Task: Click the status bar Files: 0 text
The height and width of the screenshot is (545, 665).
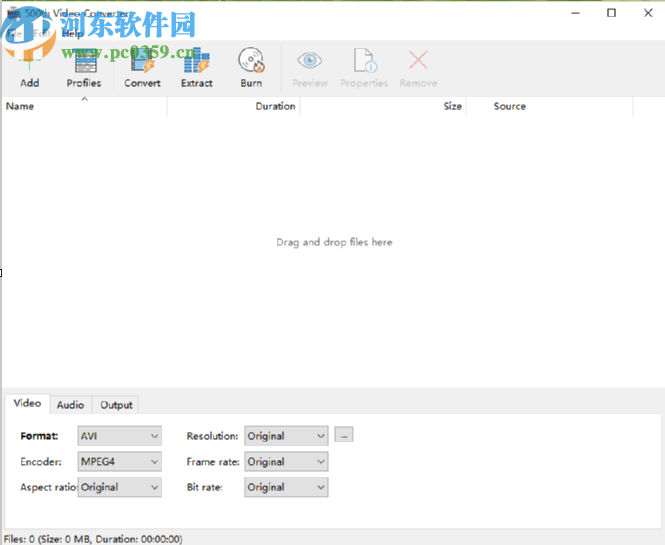Action: (93, 539)
